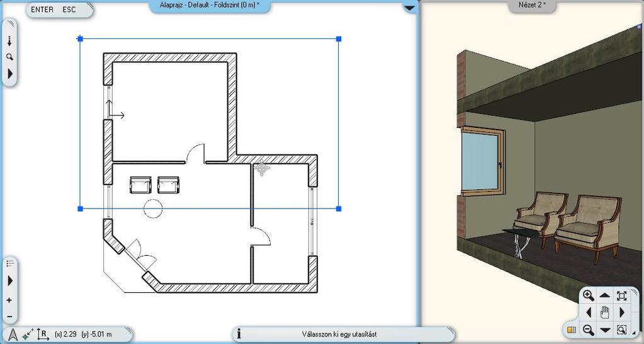Click the top-right blue selection handle

tap(339, 38)
